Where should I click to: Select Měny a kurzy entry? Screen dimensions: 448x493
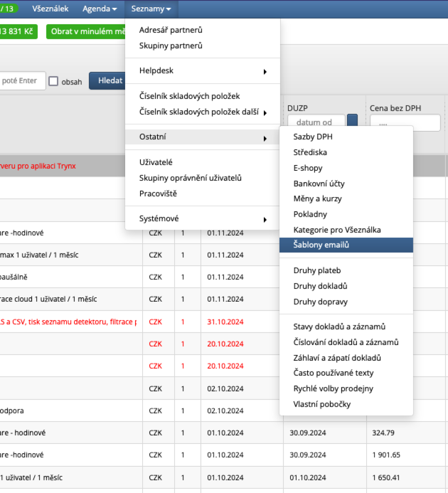[x=317, y=199]
